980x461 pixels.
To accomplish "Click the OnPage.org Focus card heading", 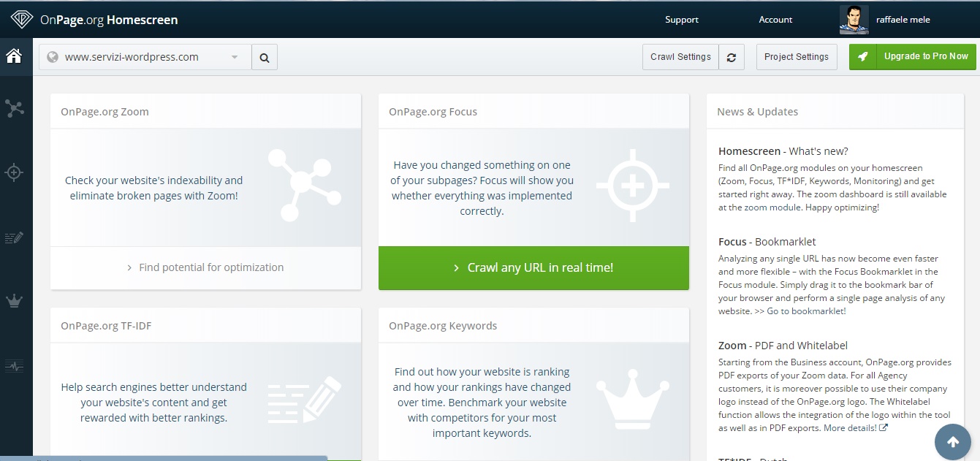I will pyautogui.click(x=433, y=112).
